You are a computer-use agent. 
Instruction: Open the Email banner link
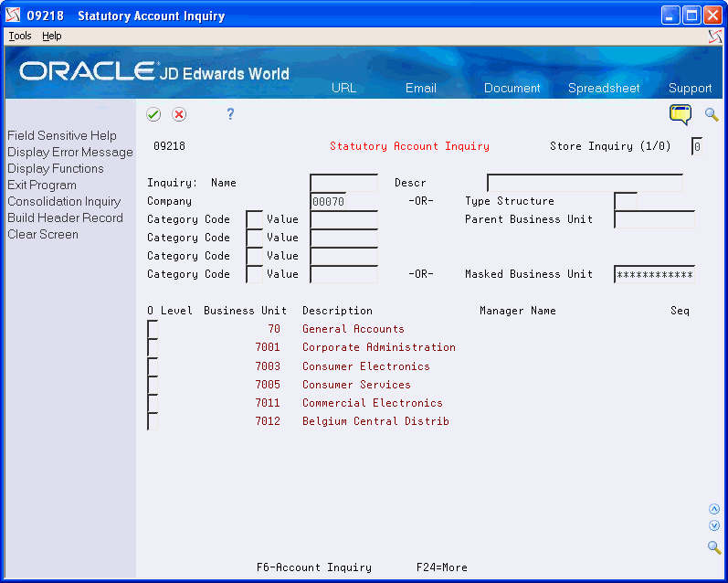[421, 88]
